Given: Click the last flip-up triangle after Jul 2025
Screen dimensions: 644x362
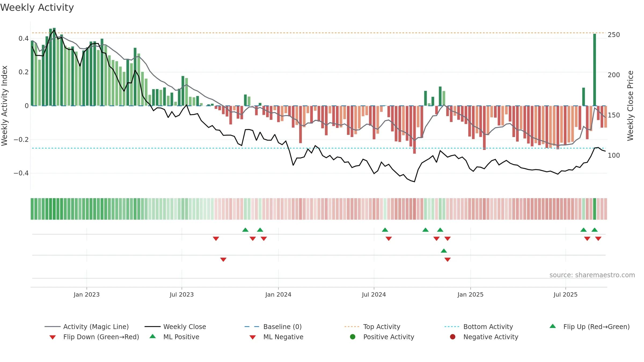Looking at the screenshot, I should point(595,230).
